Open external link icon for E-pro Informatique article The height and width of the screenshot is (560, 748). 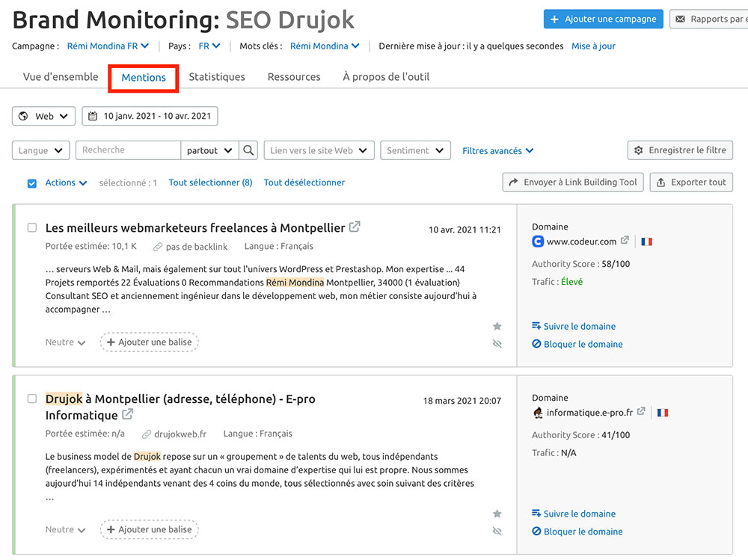point(127,414)
